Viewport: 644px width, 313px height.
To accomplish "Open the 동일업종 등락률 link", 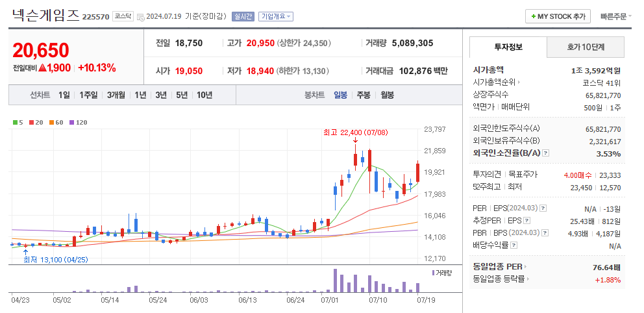I will tap(499, 279).
